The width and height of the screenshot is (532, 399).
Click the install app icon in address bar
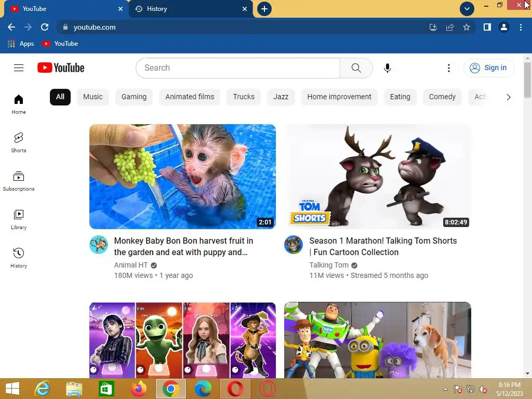pos(433,27)
